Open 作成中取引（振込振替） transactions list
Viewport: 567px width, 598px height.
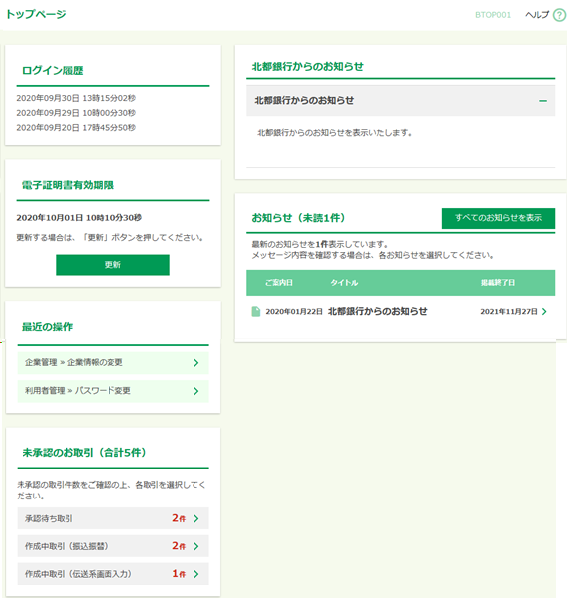coord(113,546)
